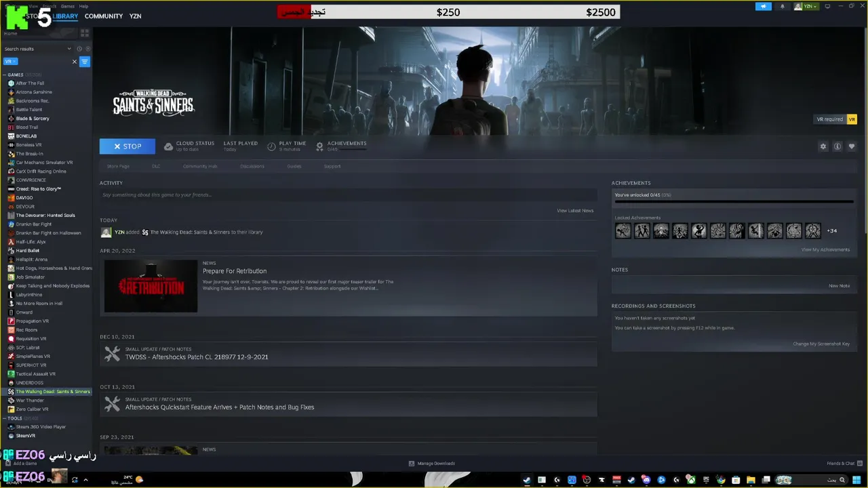Open the YZN account dropdown at top right

coord(806,6)
